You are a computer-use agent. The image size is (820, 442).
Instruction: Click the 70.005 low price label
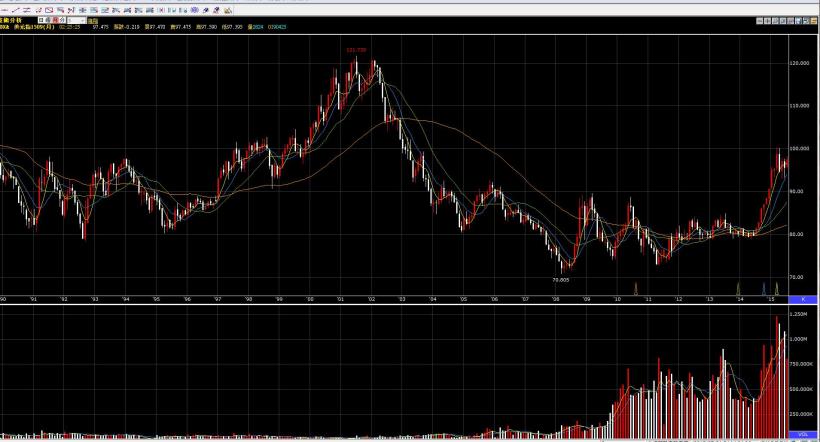pyautogui.click(x=561, y=280)
